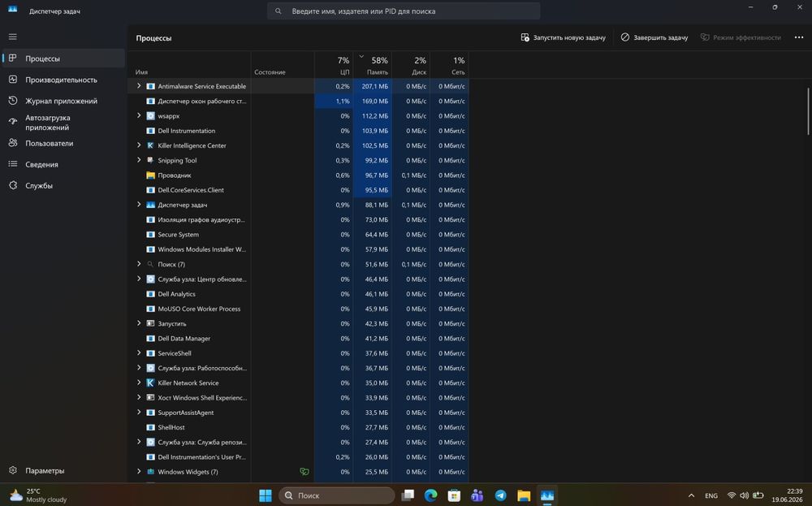812x506 pixels.
Task: Click taskbar Поиск search box
Action: [337, 495]
